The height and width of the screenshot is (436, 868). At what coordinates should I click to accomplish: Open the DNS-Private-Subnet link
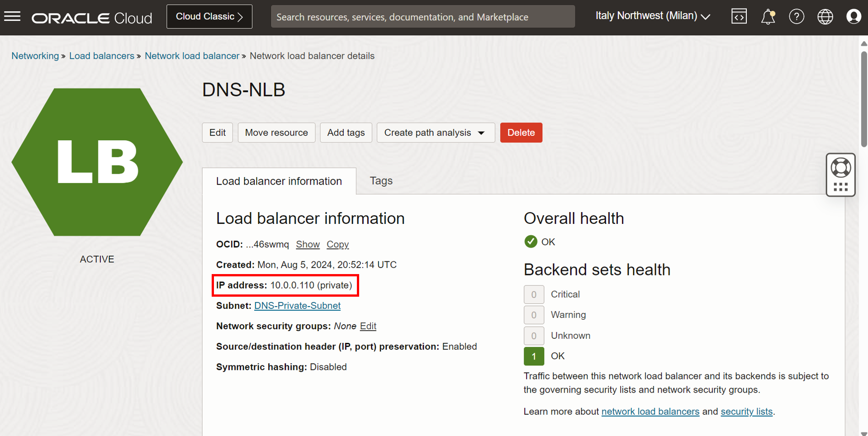point(297,306)
